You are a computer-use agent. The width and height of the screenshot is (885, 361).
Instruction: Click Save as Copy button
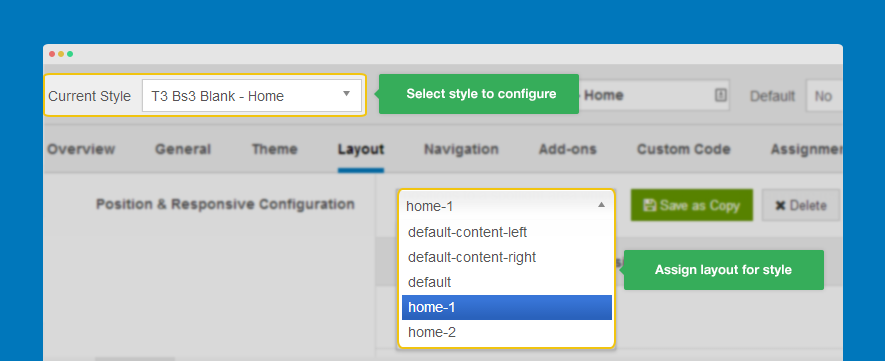(x=691, y=205)
